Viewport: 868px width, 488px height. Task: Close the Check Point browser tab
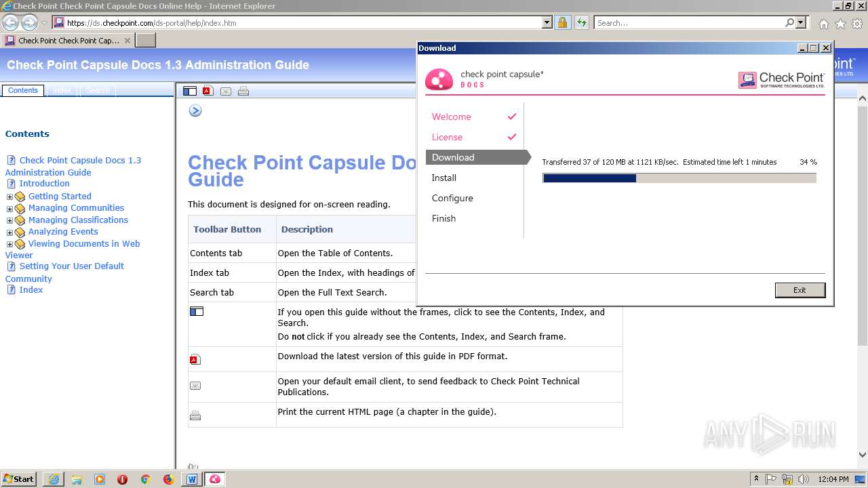127,41
